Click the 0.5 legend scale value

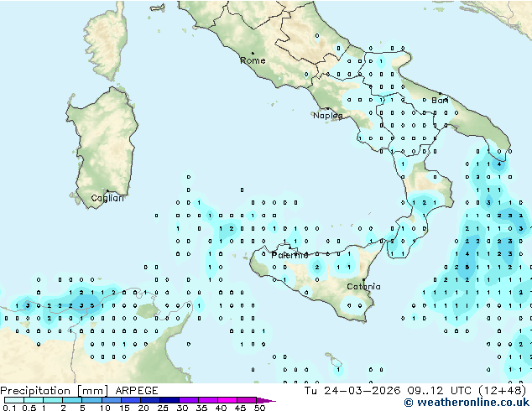(29, 408)
